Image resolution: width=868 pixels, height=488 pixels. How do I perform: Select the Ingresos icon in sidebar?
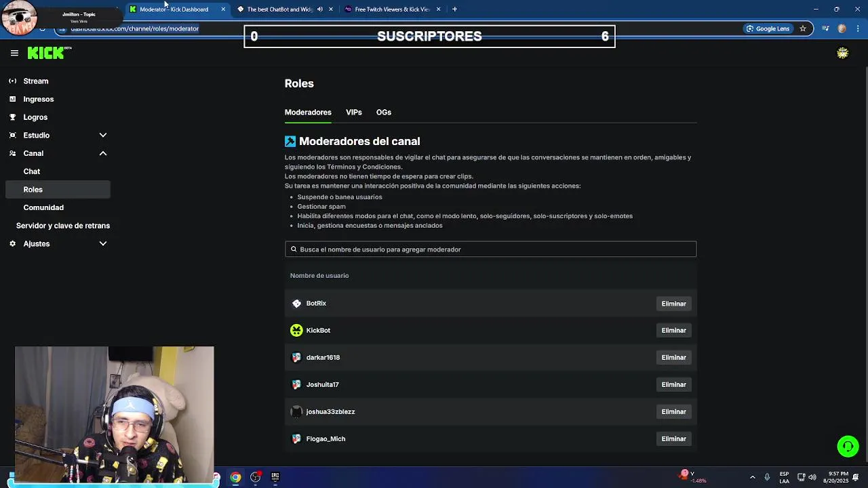click(12, 99)
